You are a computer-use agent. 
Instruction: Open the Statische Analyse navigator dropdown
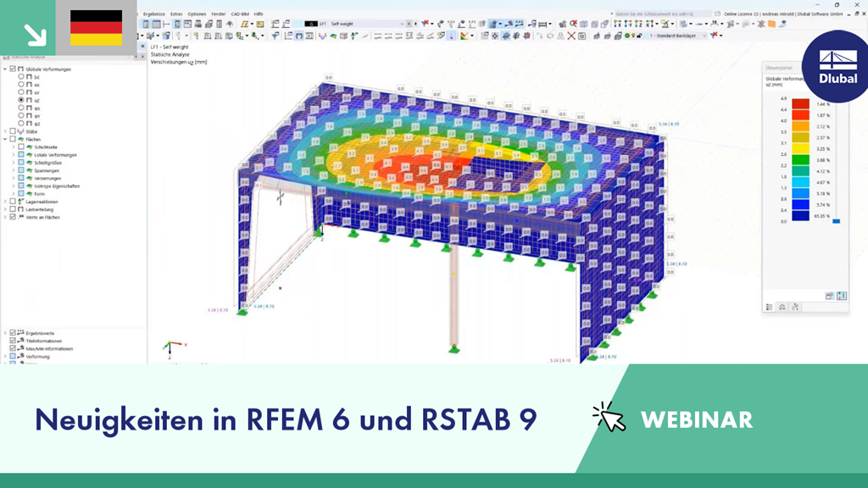pyautogui.click(x=131, y=57)
